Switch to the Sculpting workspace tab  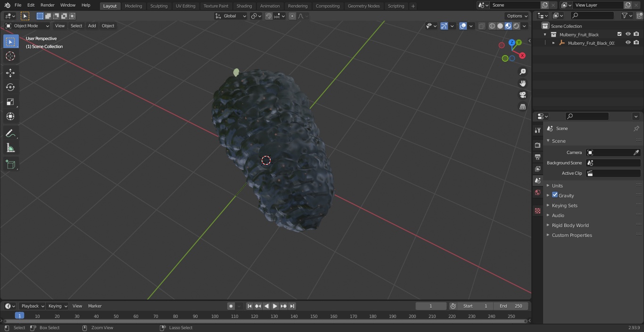[159, 6]
